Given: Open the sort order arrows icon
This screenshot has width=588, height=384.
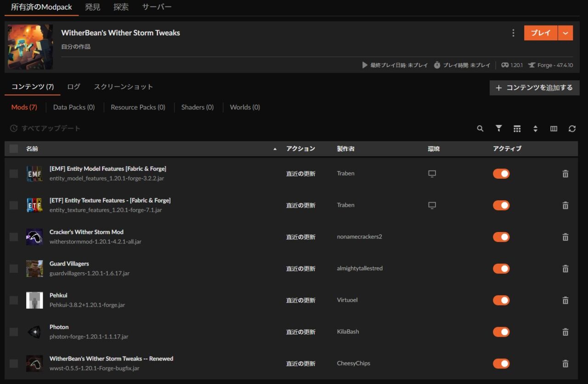Looking at the screenshot, I should point(535,129).
